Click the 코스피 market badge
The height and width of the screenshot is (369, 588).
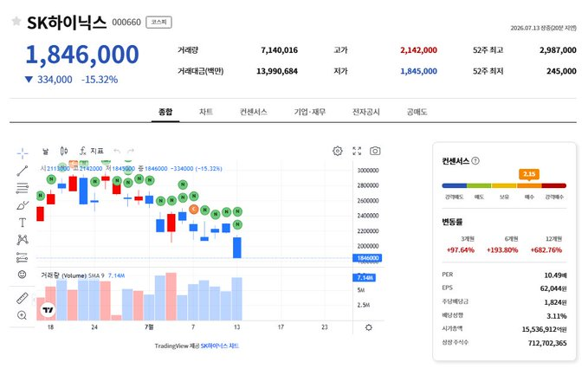tap(158, 23)
